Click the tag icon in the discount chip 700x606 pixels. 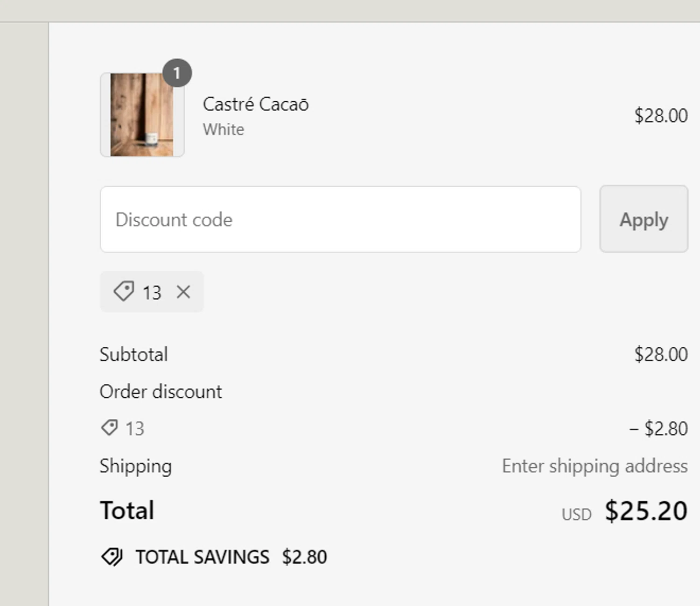point(124,291)
